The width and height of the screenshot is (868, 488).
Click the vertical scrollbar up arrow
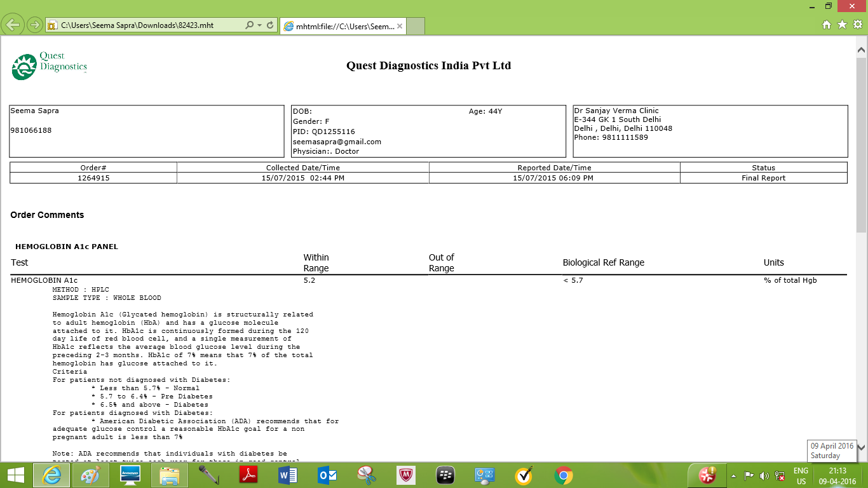coord(862,49)
